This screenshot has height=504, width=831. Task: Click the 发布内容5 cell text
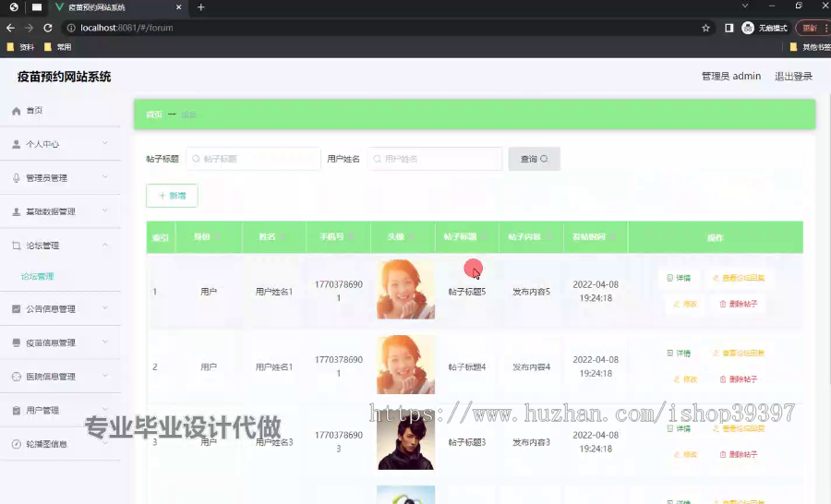coord(531,292)
